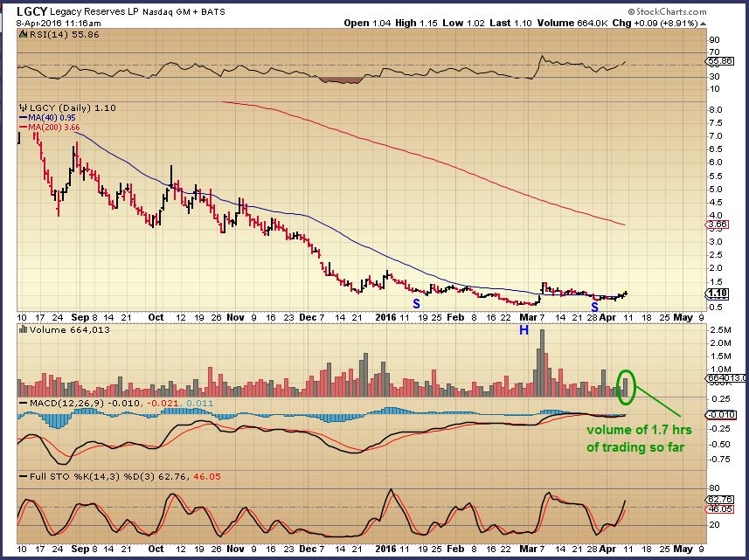The image size is (749, 560).
Task: Click the Volume 664.0K quote in the header
Action: coord(572,23)
